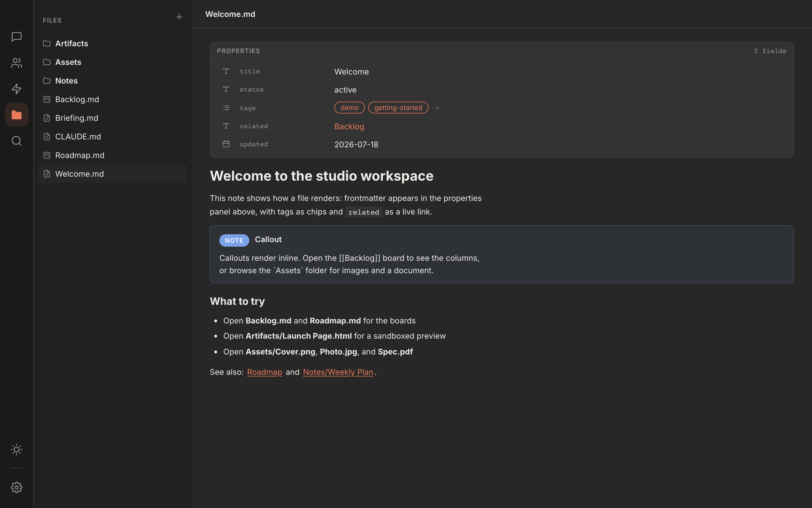The height and width of the screenshot is (508, 812).
Task: Click the getting-started tag chip
Action: click(x=398, y=108)
